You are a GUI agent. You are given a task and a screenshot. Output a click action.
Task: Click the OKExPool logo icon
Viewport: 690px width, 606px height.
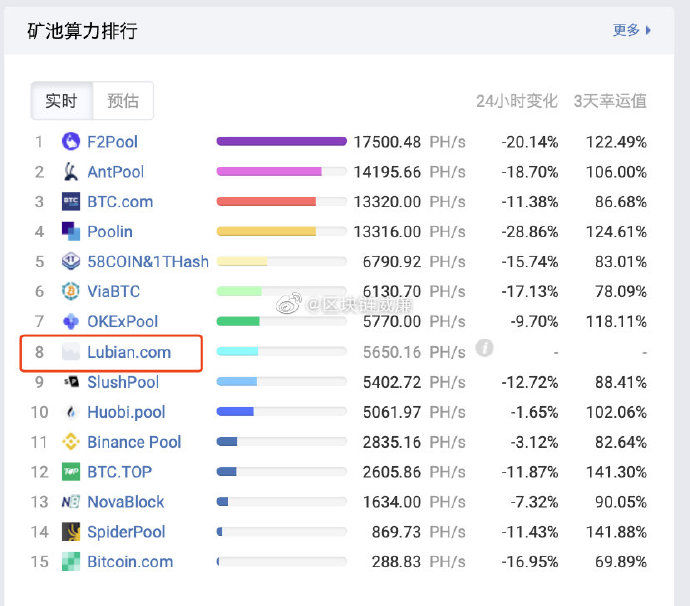coord(71,321)
